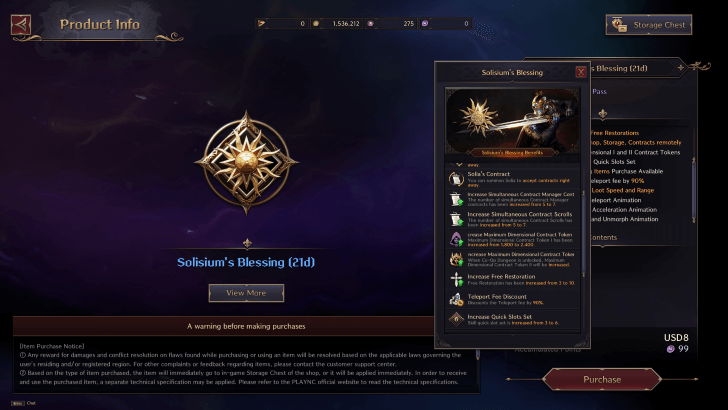Image resolution: width=728 pixels, height=410 pixels.
Task: Select the Solisium's Blessing Benefits tab label
Action: (x=512, y=152)
